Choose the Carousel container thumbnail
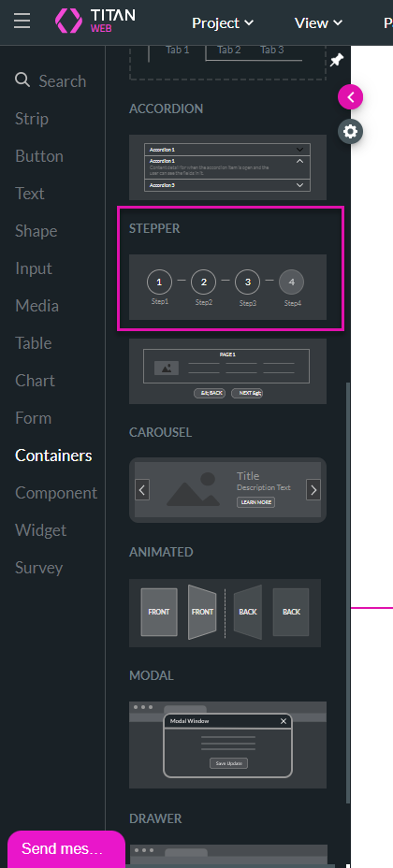 click(227, 490)
